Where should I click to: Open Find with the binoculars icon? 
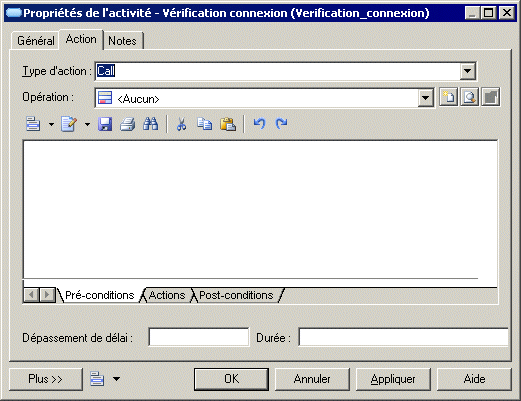point(151,124)
